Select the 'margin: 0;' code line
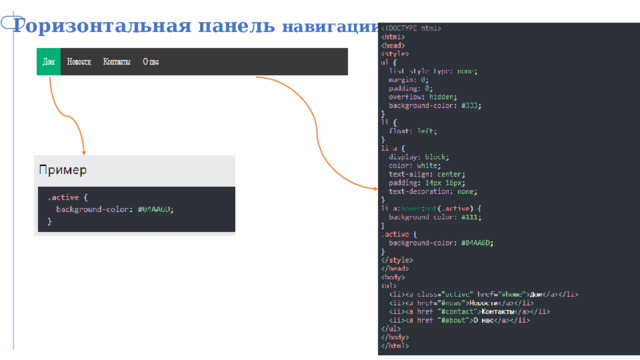This screenshot has width=640, height=360. point(408,80)
